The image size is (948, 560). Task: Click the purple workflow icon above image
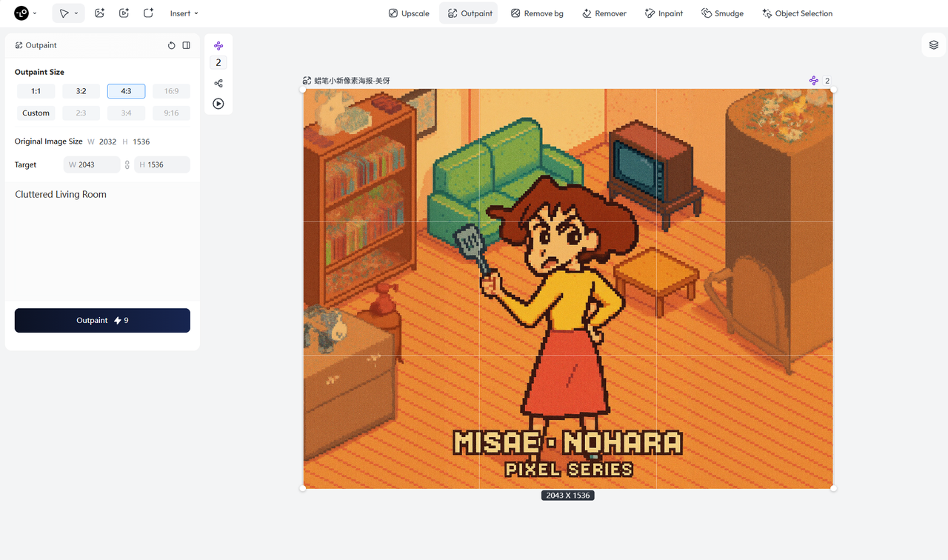pyautogui.click(x=814, y=80)
